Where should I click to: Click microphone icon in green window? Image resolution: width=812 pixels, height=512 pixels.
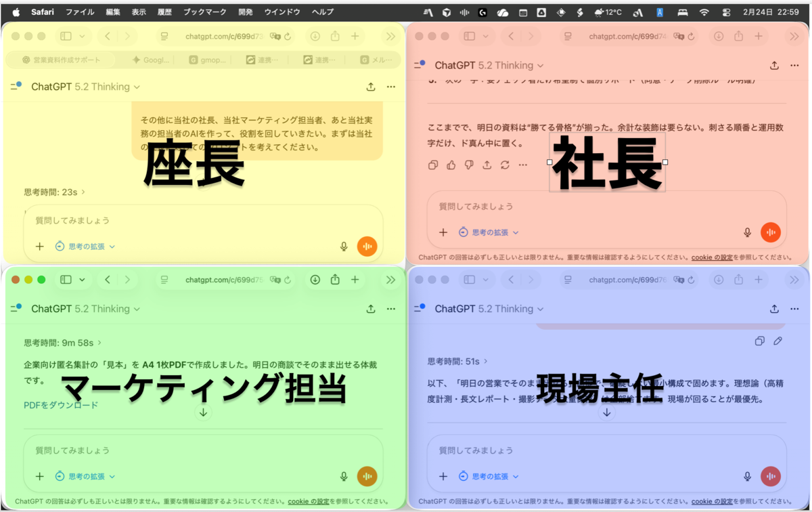(344, 477)
